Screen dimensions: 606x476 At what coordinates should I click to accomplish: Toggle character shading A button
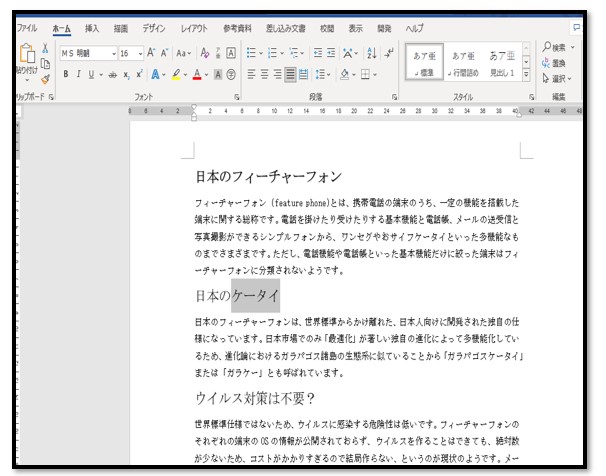click(218, 75)
